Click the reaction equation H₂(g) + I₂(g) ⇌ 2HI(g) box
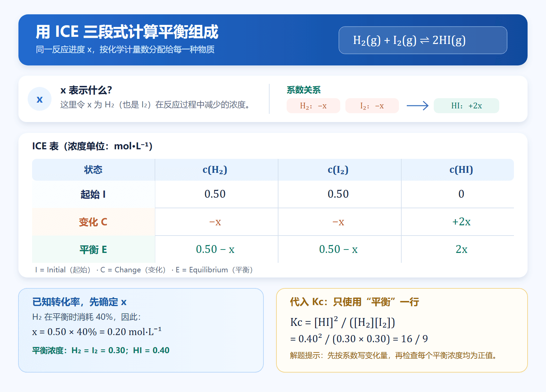The height and width of the screenshot is (392, 546). [423, 40]
